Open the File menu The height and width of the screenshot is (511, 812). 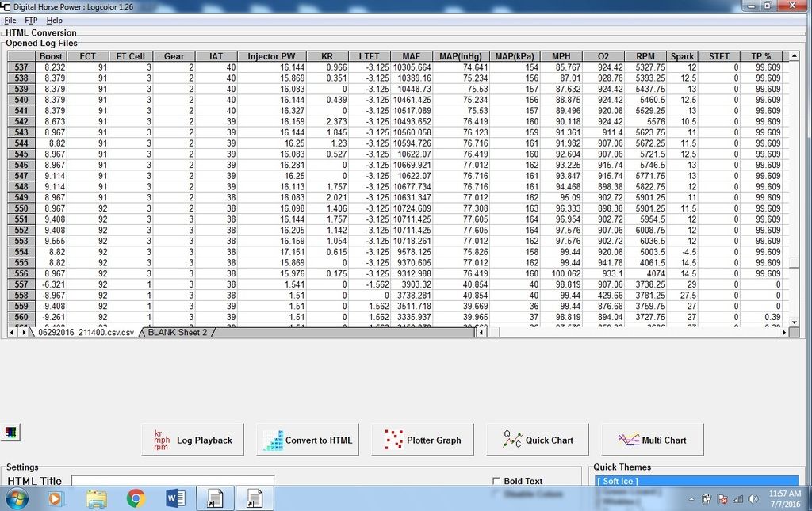click(x=10, y=20)
